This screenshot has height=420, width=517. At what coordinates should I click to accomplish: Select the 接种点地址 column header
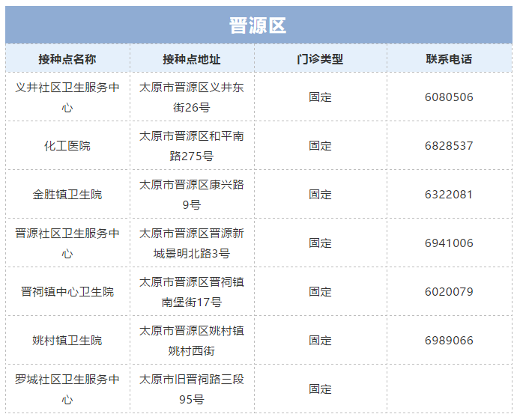coord(192,59)
